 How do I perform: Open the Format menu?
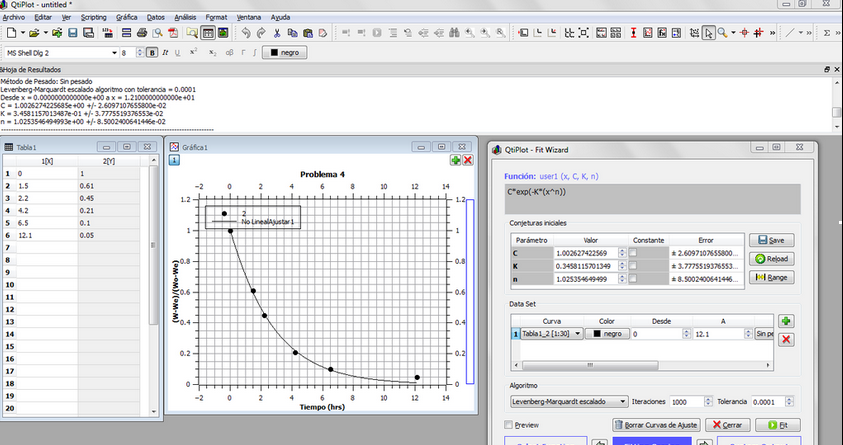click(216, 17)
